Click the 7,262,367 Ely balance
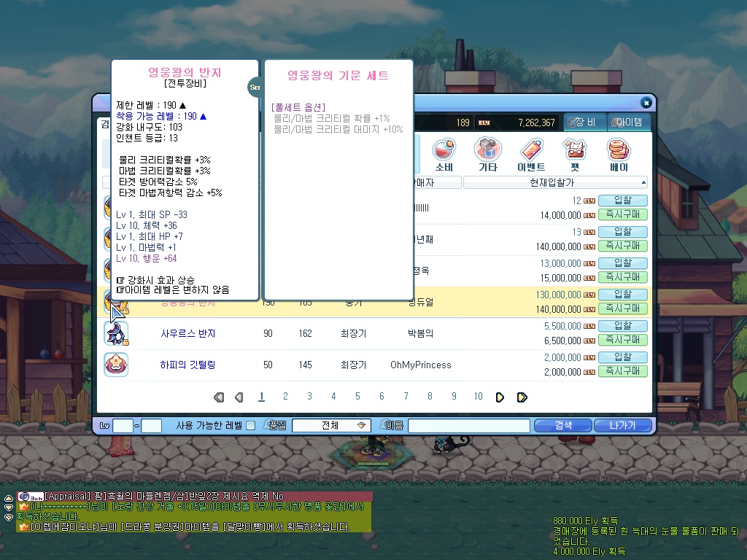 pos(536,122)
